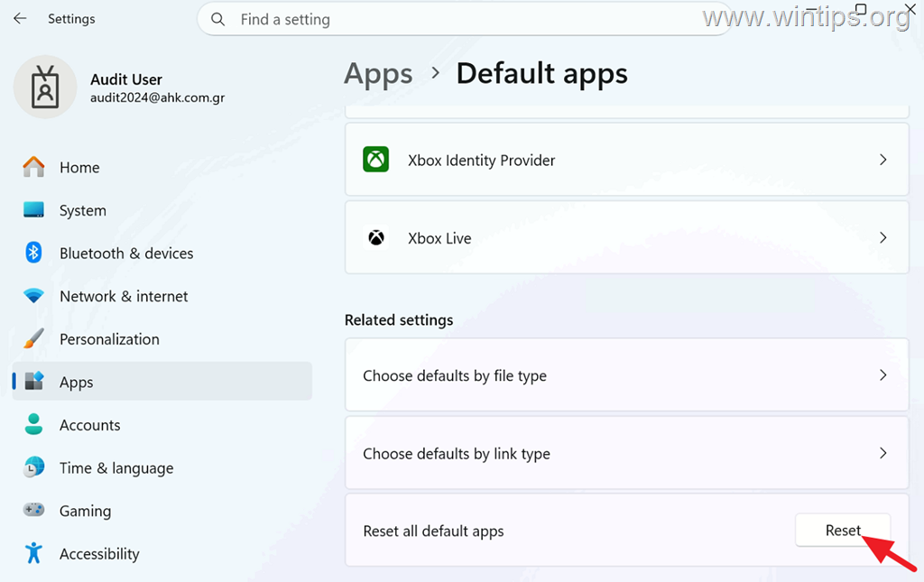Click the Personalization paintbrush icon
The height and width of the screenshot is (582, 924).
pos(33,338)
